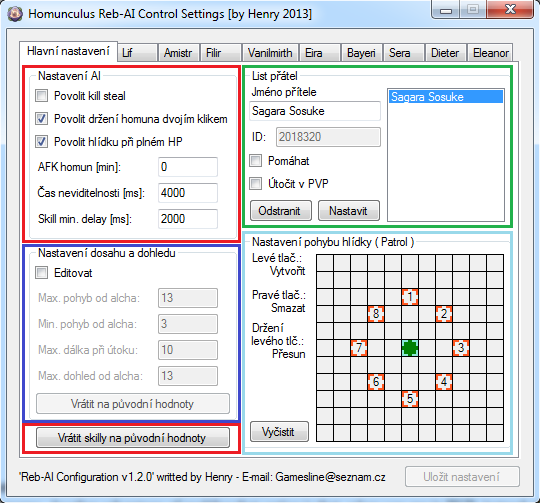Toggle Povolit hlídku při plném HP

coord(42,142)
